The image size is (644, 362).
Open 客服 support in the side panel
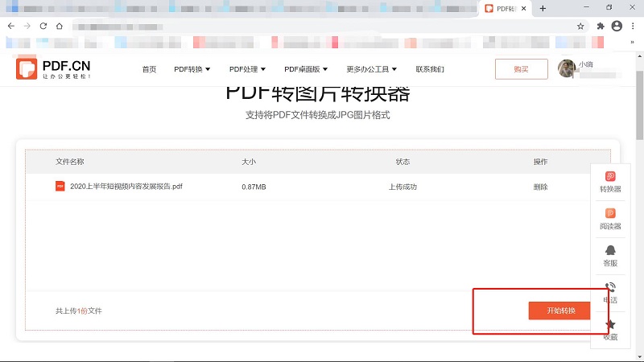[x=610, y=256]
